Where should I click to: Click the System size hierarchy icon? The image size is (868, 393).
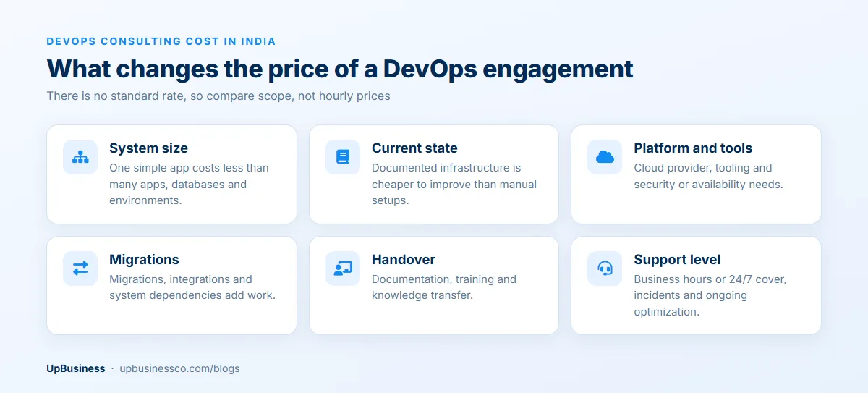[x=80, y=157]
